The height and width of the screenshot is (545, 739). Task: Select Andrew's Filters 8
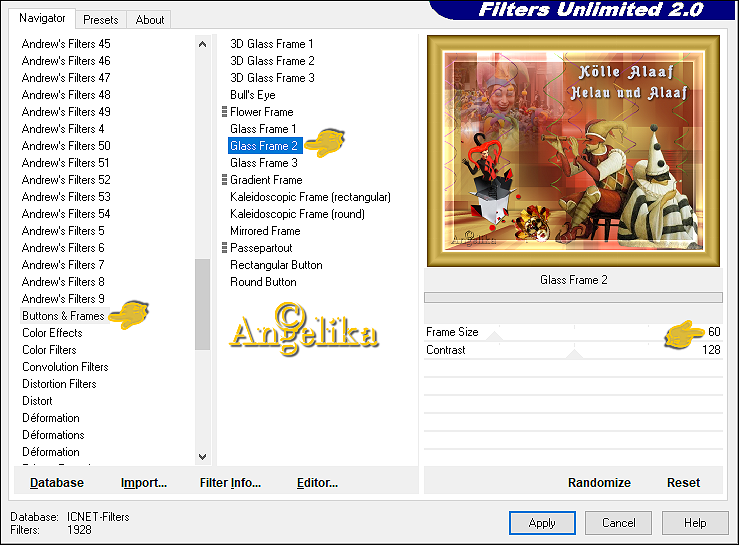point(63,281)
